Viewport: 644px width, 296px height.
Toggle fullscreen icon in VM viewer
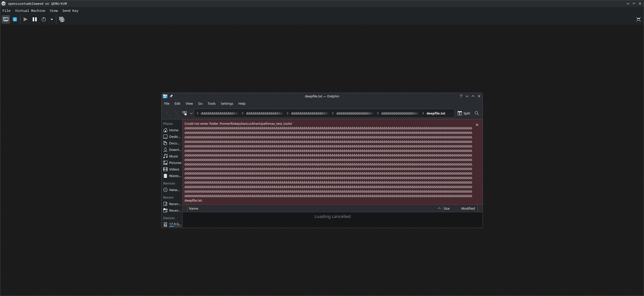coord(638,19)
